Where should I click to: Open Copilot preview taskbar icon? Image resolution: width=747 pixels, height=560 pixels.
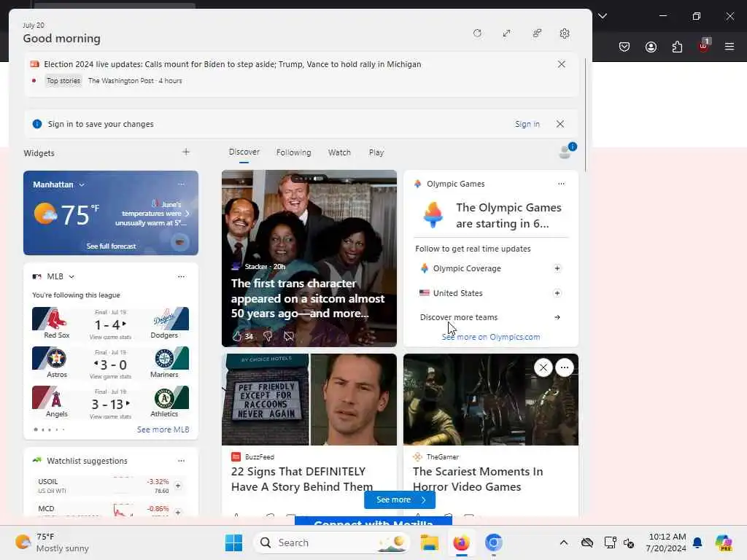click(x=724, y=542)
